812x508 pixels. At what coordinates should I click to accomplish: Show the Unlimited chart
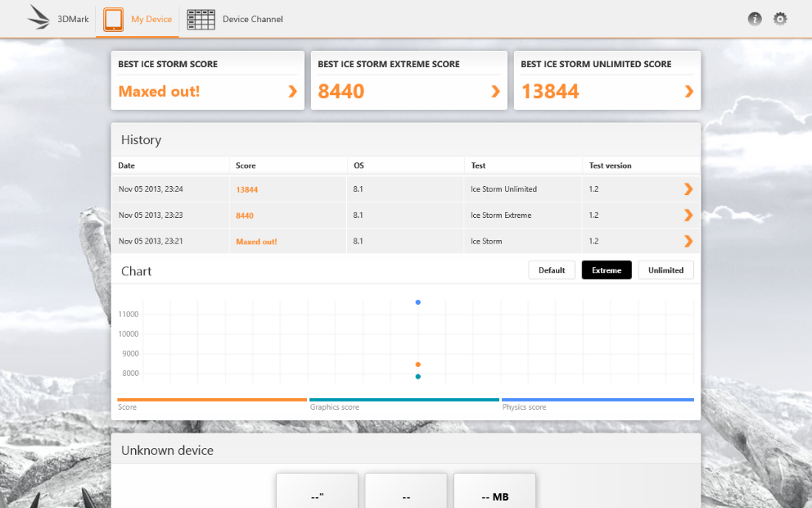665,270
